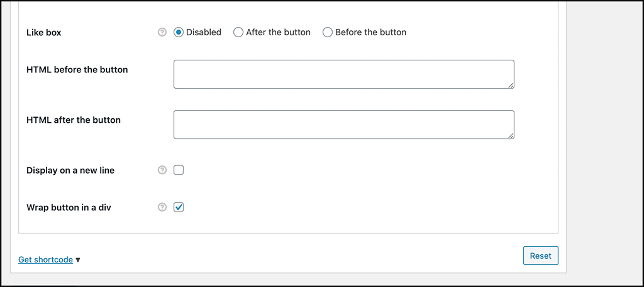644x287 pixels.
Task: Click the HTML after the button label
Action: [74, 120]
